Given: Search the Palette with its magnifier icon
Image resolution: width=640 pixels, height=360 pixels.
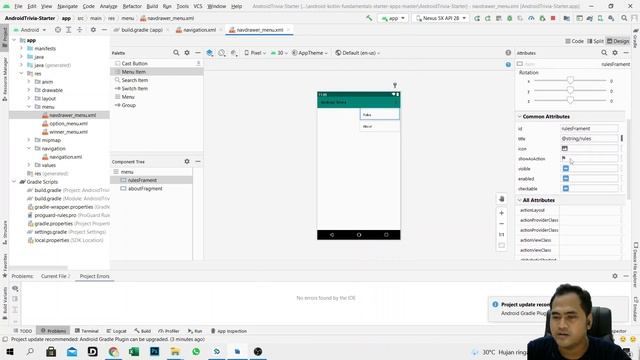Looking at the screenshot, I should click(x=176, y=53).
